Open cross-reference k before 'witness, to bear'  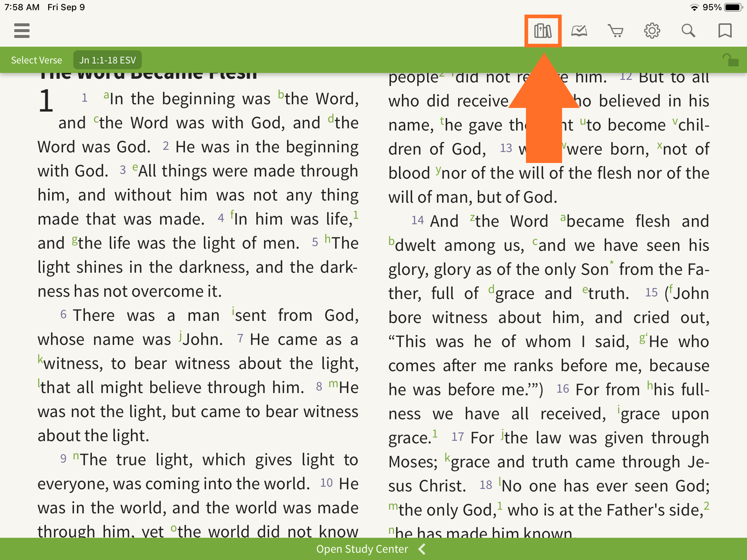click(40, 359)
